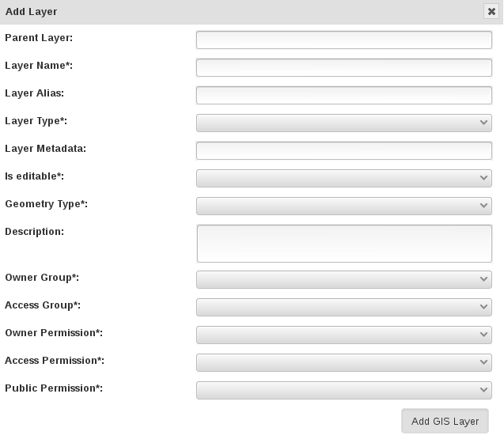Screen dimensions: 504x443
Task: Select the Layer Metadata input field
Action: point(344,150)
